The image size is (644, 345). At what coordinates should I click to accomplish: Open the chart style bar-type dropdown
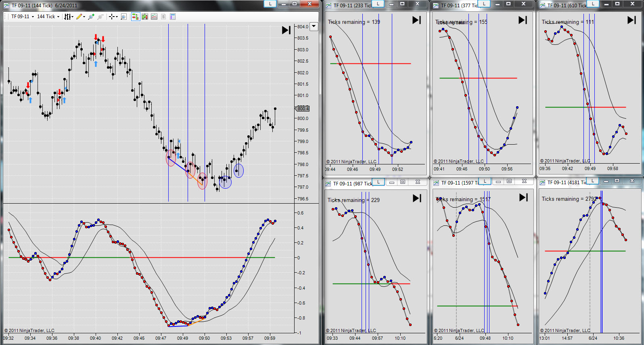69,17
